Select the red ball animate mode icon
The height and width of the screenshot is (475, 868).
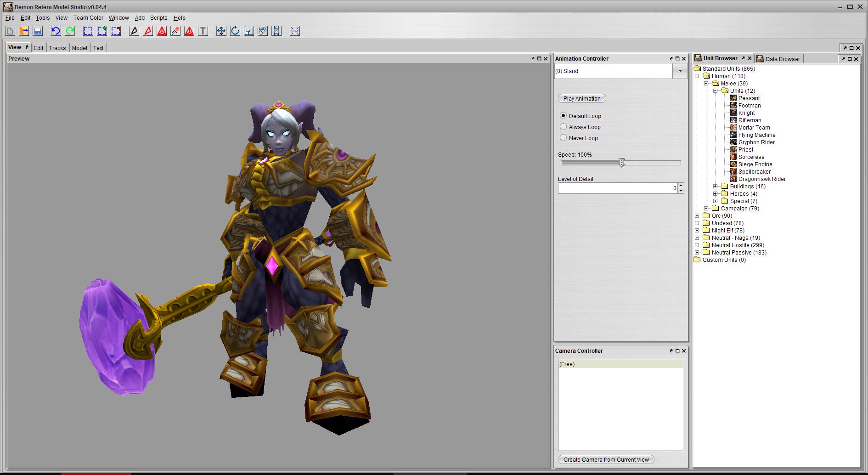(175, 31)
